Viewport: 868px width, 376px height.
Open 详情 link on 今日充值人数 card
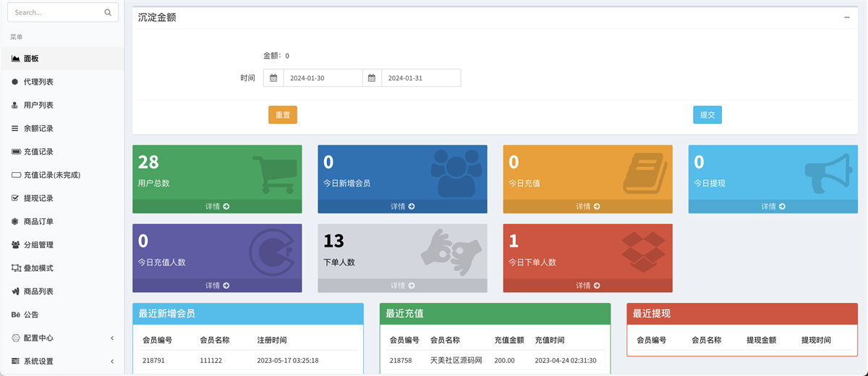click(x=217, y=286)
